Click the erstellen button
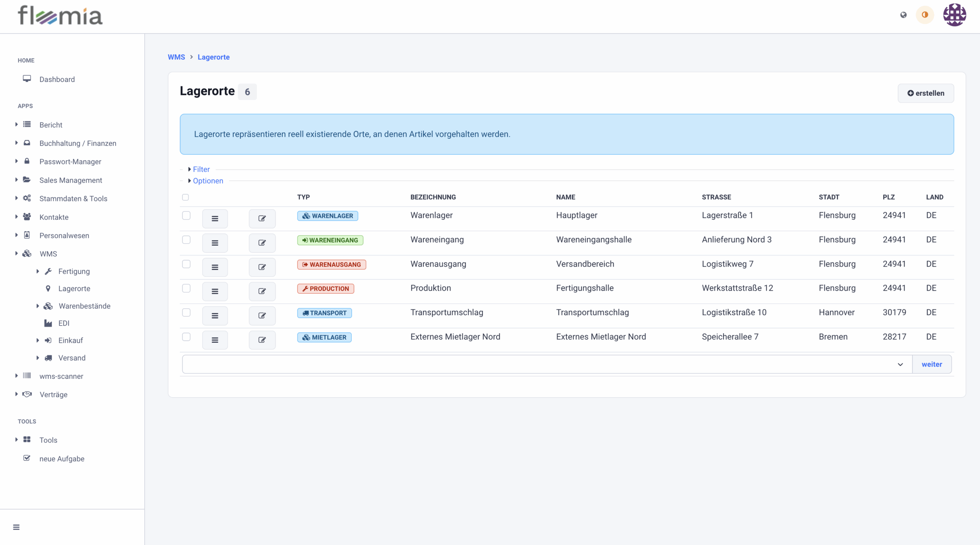The width and height of the screenshot is (980, 545). (926, 93)
